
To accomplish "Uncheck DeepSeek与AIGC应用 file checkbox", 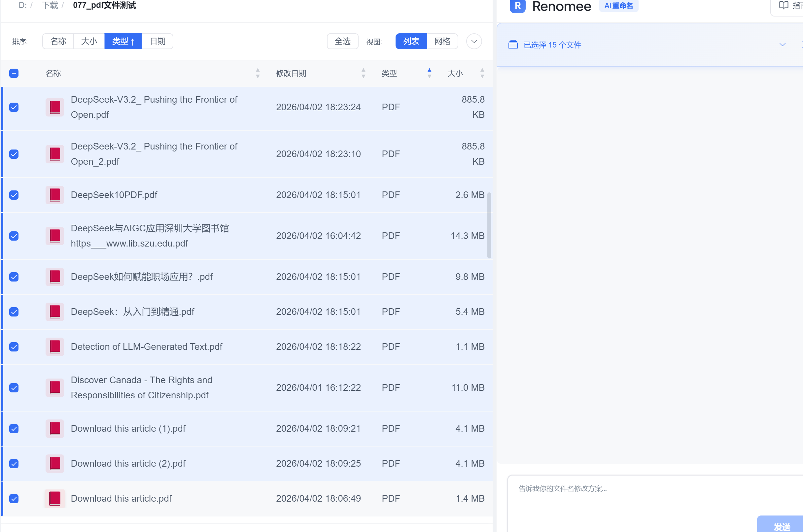I will [x=14, y=236].
